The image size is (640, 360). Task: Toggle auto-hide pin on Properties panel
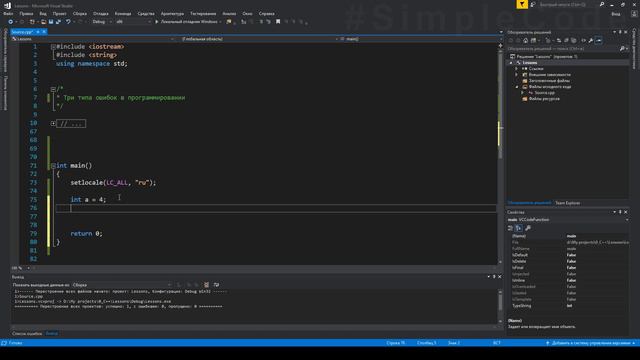tap(620, 212)
